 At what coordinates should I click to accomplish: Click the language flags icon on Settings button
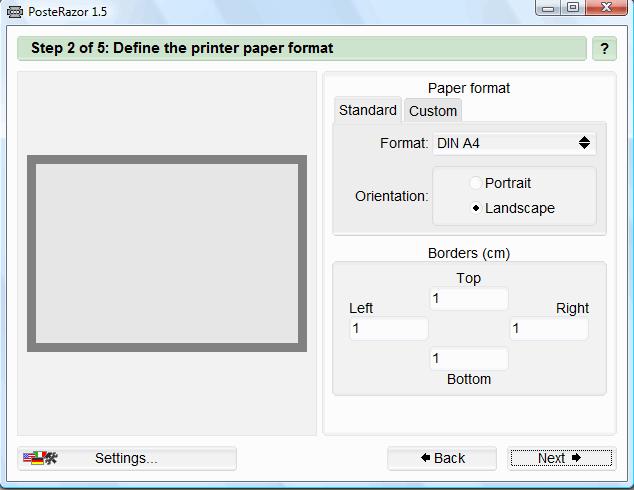tap(40, 458)
